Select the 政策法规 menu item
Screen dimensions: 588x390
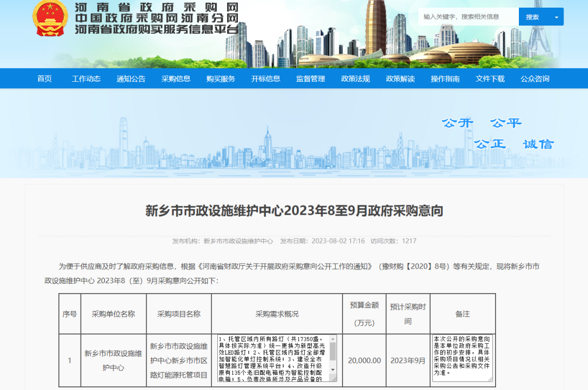(356, 78)
